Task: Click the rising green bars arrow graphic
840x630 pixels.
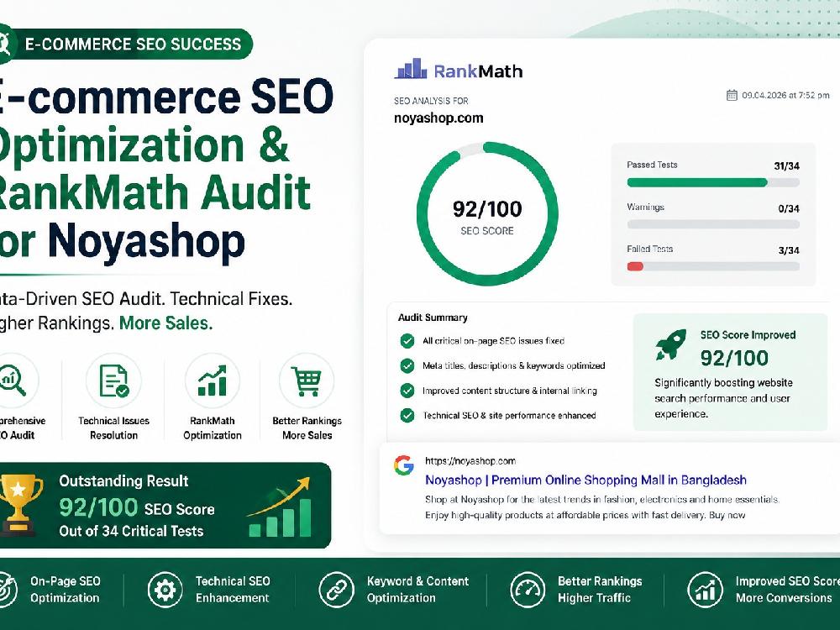Action: 279,507
